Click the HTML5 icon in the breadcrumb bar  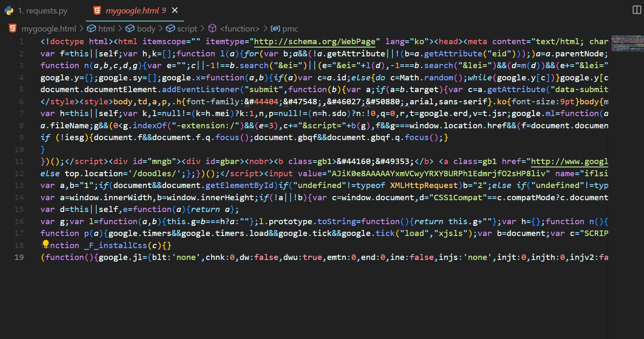(13, 28)
